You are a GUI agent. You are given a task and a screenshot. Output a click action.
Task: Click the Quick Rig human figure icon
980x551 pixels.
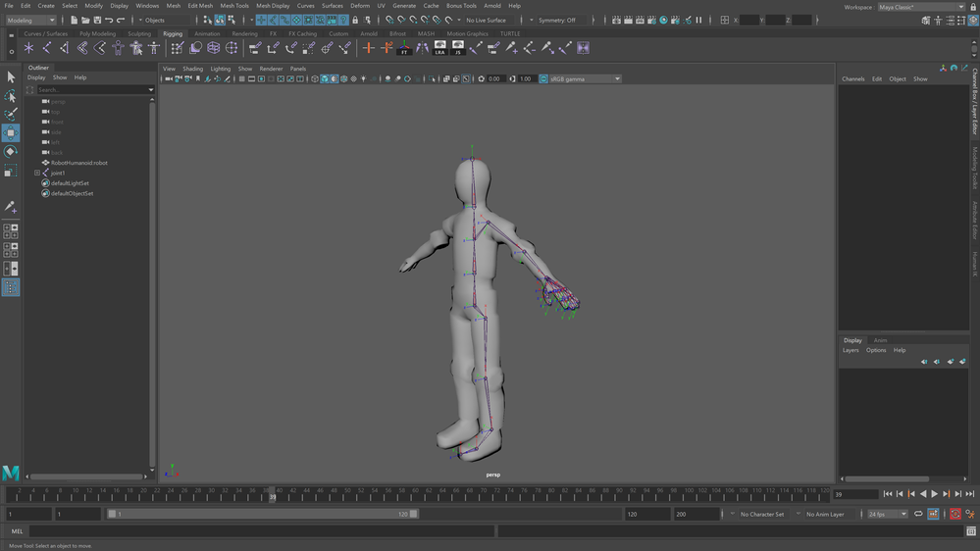(x=153, y=47)
